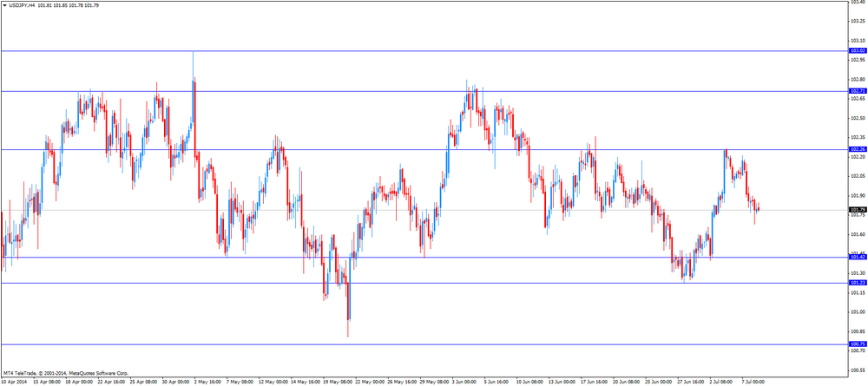Click the 30 Apr 00:00 time label
Screen dimensions: 868x386
point(175,383)
